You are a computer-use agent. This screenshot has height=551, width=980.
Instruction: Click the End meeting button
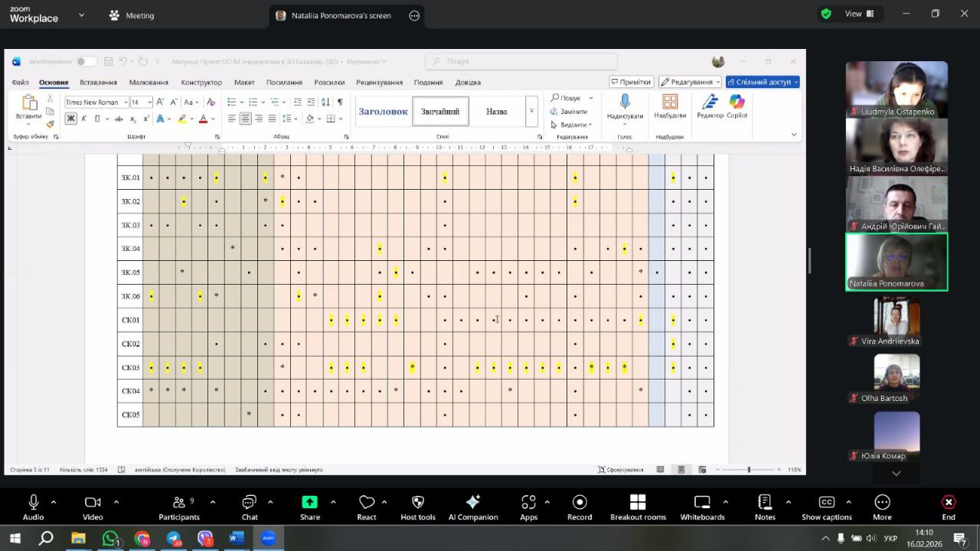tap(949, 507)
